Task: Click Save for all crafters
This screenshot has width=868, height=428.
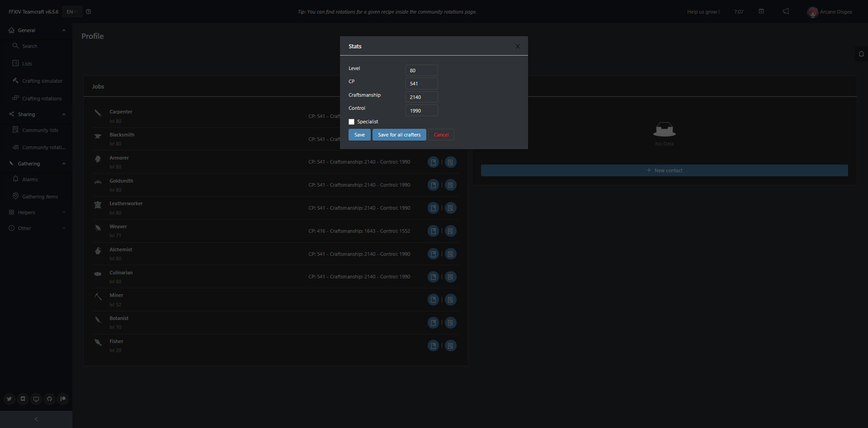Action: [399, 135]
